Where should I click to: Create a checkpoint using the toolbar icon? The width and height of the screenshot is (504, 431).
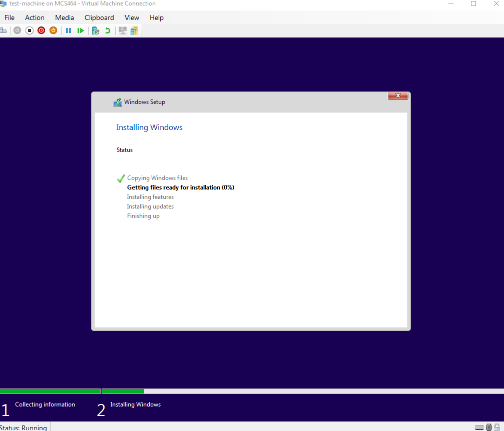[96, 30]
